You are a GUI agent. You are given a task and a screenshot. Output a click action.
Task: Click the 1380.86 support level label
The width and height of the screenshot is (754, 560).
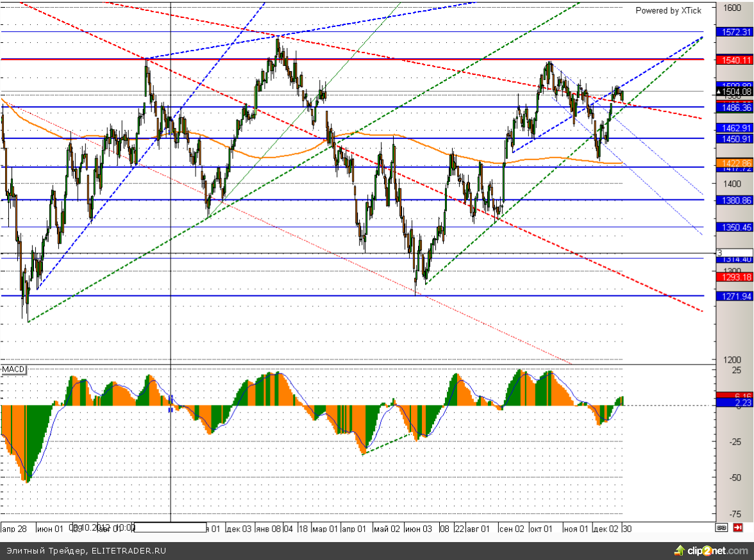[735, 200]
